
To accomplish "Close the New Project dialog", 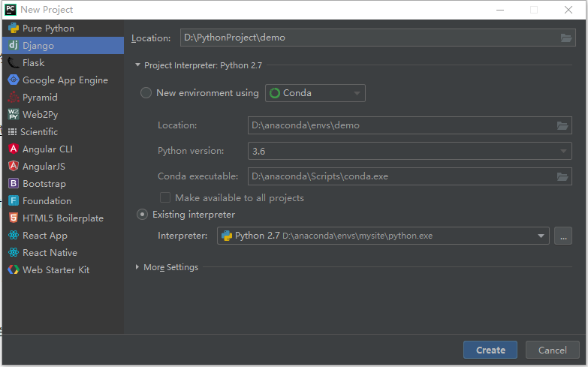I will (x=568, y=10).
